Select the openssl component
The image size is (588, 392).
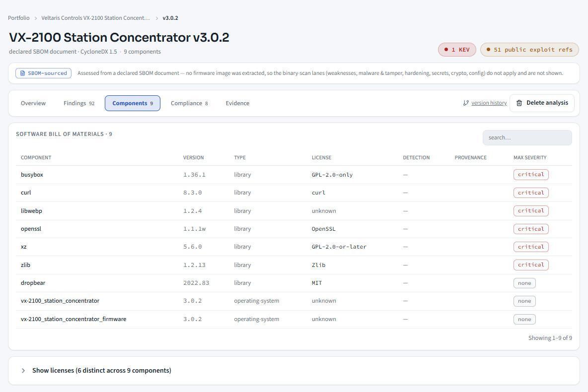coord(31,229)
